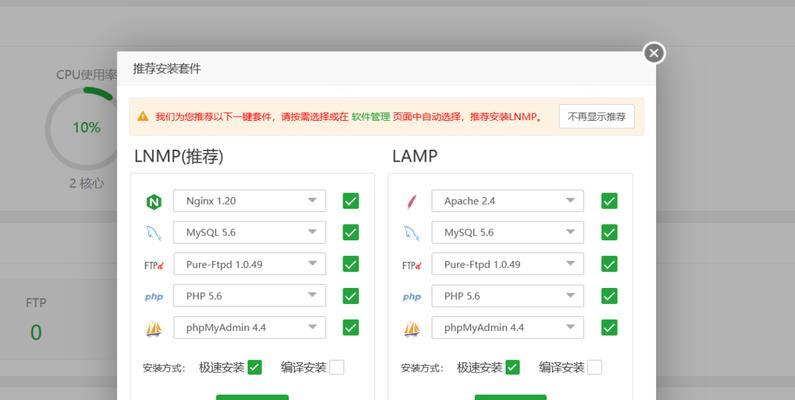The width and height of the screenshot is (795, 400).
Task: Click the 2 核心 text in background
Action: (x=87, y=183)
